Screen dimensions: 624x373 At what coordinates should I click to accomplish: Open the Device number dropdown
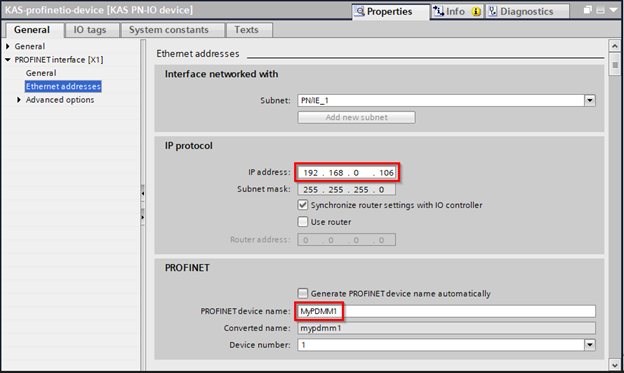(x=590, y=345)
